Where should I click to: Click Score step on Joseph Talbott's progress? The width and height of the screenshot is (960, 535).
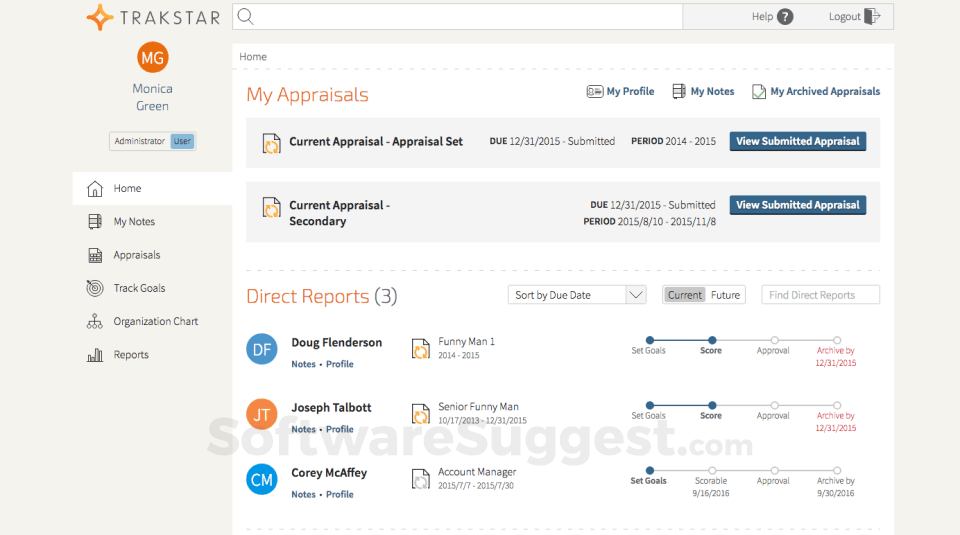(711, 406)
